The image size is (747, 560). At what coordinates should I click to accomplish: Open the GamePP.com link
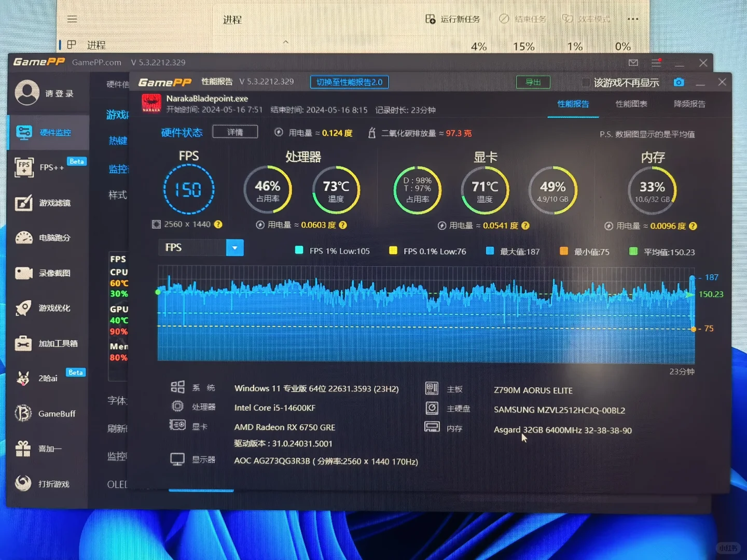96,63
